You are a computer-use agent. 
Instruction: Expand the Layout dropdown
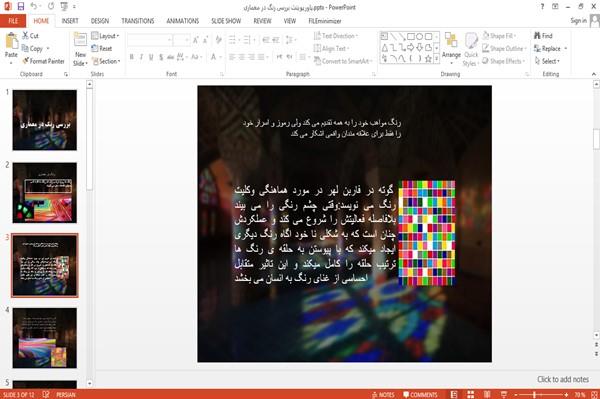[x=105, y=36]
